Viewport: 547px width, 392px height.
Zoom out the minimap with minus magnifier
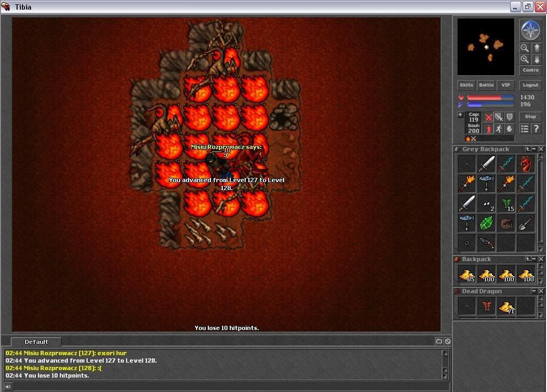(525, 48)
